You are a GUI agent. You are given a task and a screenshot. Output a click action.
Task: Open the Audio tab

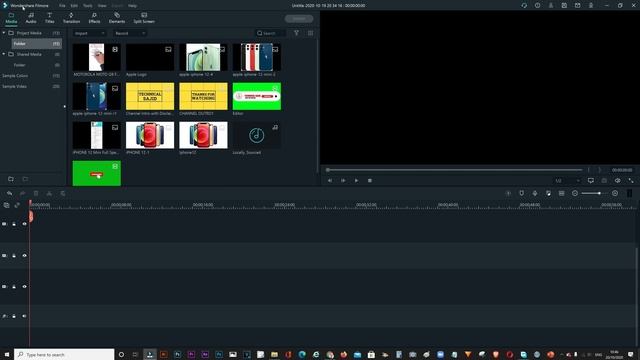point(31,18)
